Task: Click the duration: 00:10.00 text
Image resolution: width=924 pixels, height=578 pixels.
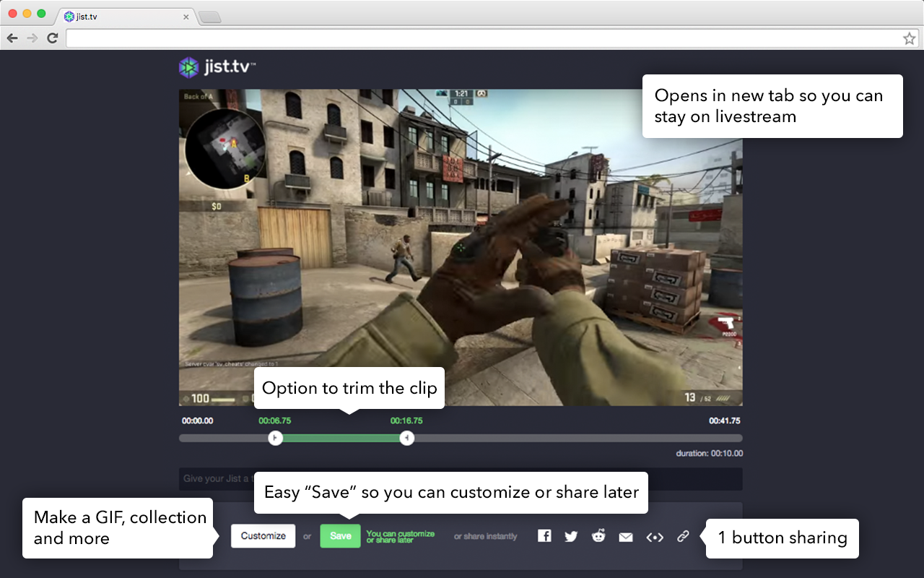Action: [709, 454]
